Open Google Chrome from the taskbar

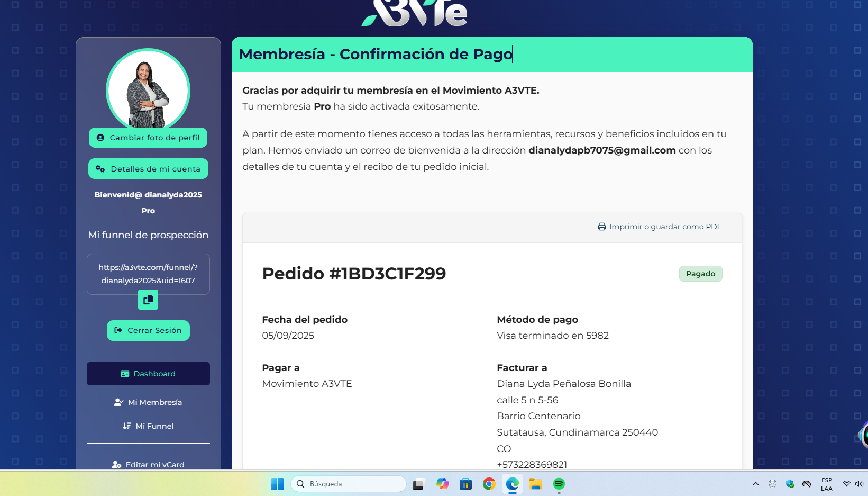click(x=489, y=484)
